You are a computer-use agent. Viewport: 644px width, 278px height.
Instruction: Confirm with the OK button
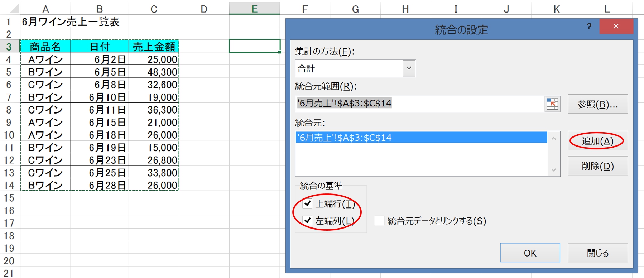530,253
